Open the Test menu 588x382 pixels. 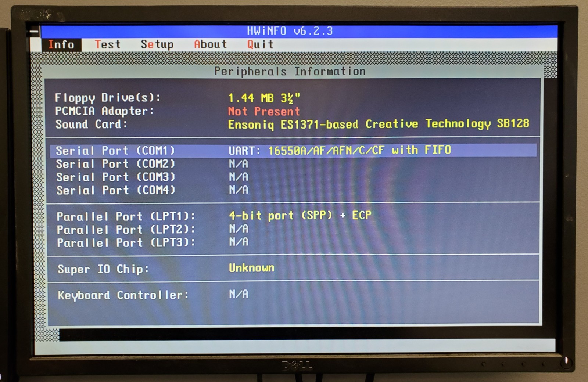click(x=108, y=44)
